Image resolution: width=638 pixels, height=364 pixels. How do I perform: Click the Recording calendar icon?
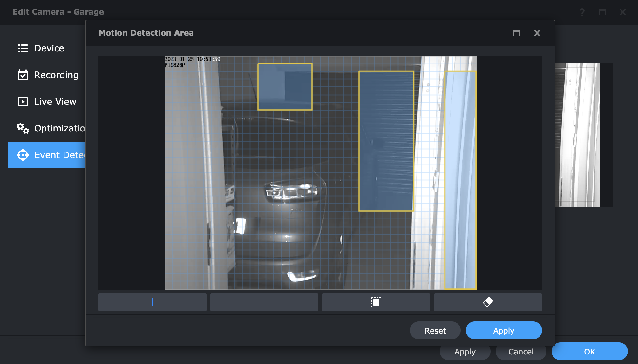click(23, 75)
